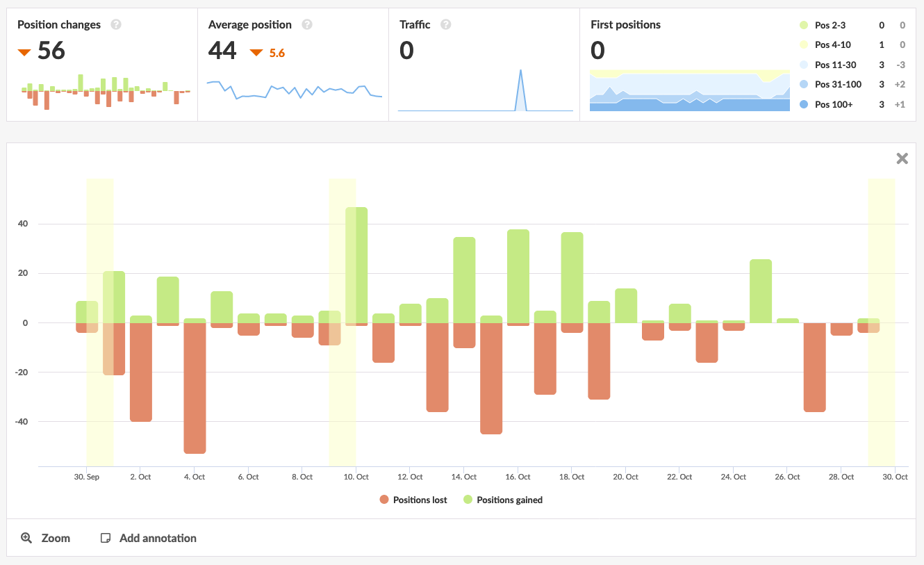924x565 pixels.
Task: Click the tall green bar on 10. Oct
Action: [356, 264]
